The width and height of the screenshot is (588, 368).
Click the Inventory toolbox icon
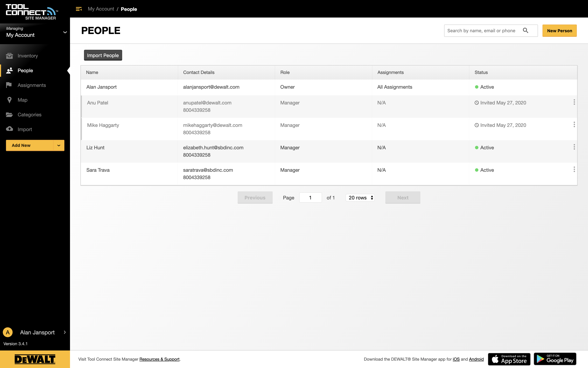pyautogui.click(x=9, y=56)
